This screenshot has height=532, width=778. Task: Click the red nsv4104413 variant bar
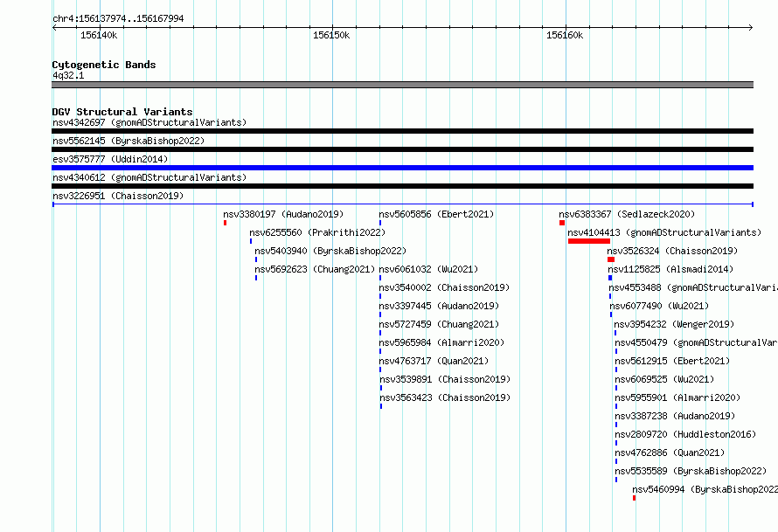(x=589, y=241)
